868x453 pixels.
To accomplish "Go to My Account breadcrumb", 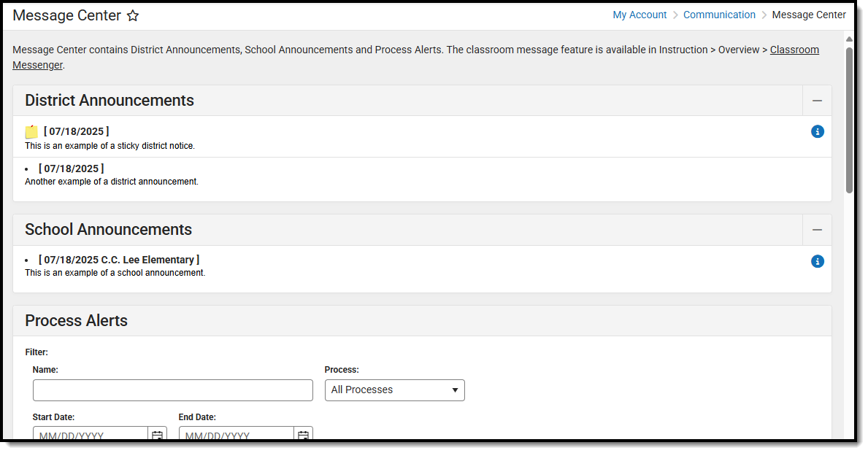I will pyautogui.click(x=640, y=15).
